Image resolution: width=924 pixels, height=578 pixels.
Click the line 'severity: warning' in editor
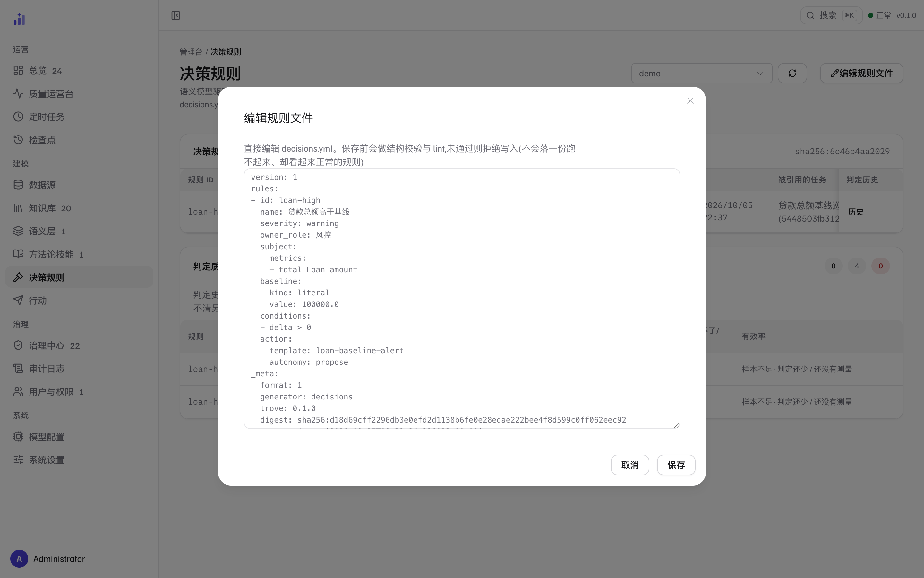pyautogui.click(x=299, y=223)
